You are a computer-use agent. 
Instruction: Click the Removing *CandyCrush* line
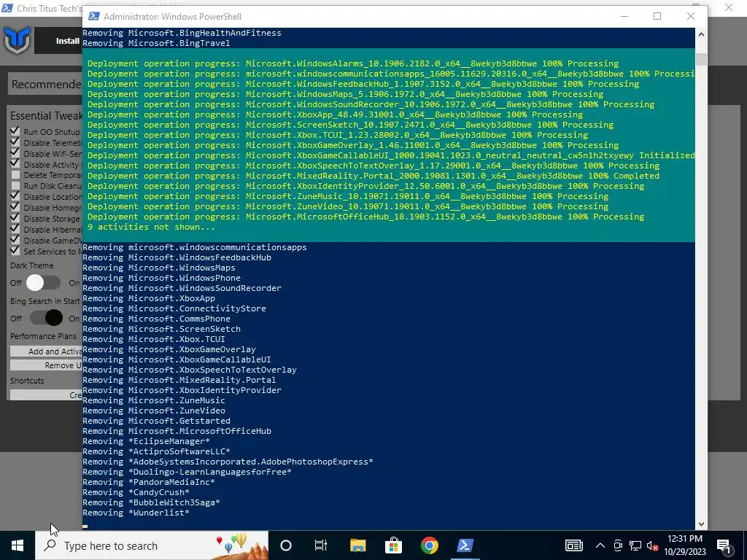[x=136, y=492]
